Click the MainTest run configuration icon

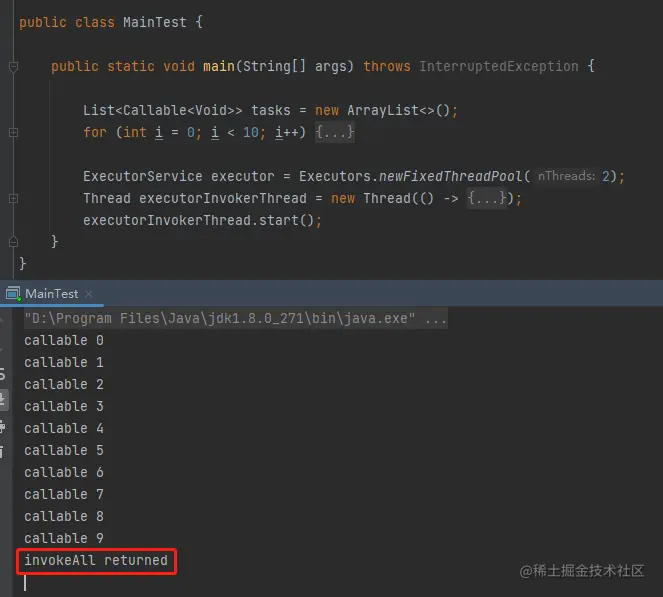tap(13, 293)
